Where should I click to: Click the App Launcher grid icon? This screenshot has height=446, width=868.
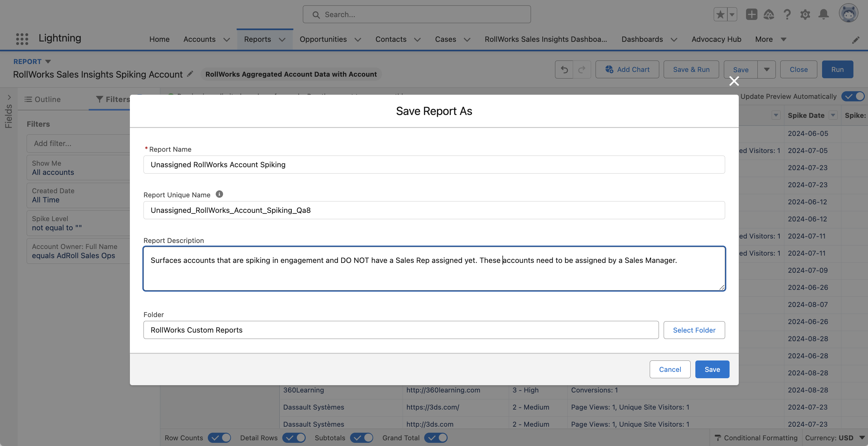(x=22, y=39)
